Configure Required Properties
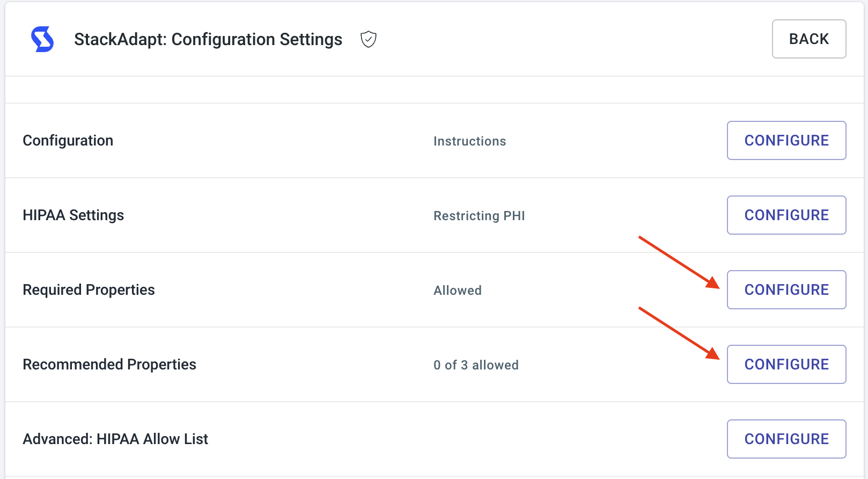The height and width of the screenshot is (479, 868). click(x=786, y=289)
